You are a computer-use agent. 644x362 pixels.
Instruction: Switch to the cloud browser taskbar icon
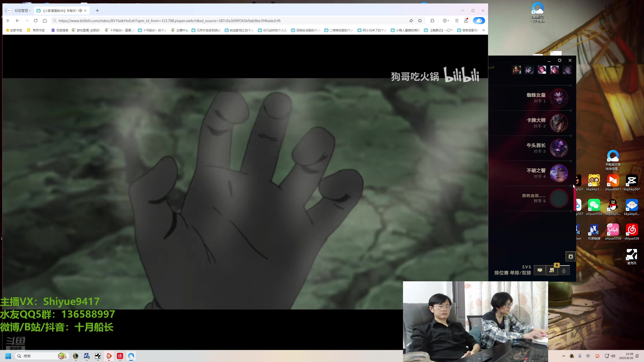pyautogui.click(x=131, y=356)
